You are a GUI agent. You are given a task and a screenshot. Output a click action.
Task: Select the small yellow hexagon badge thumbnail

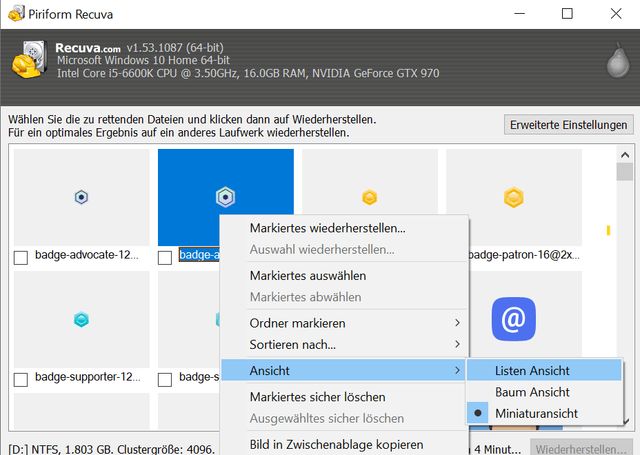370,182
